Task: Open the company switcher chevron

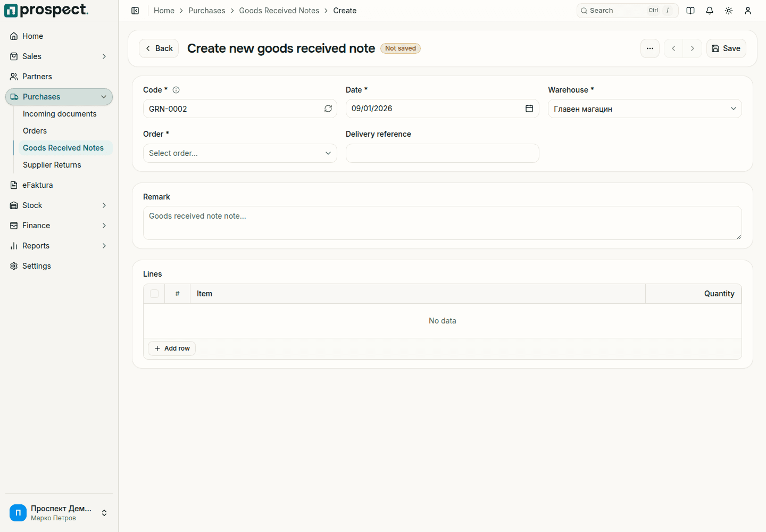Action: pyautogui.click(x=104, y=513)
